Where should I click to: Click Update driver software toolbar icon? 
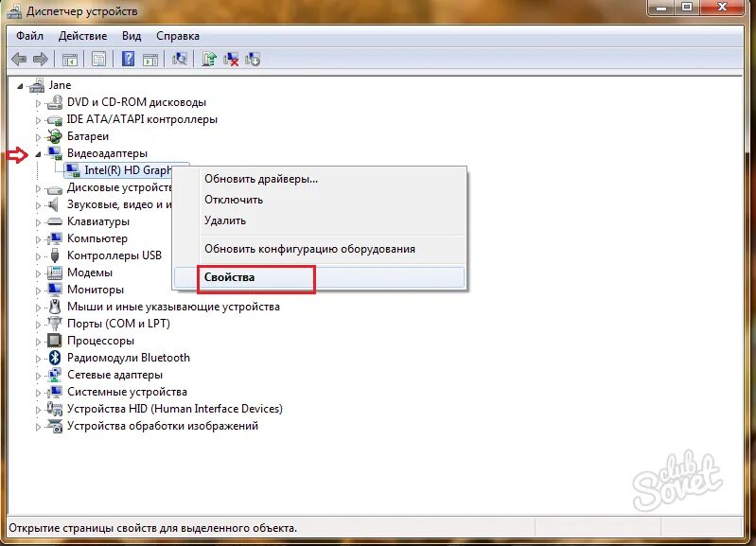(209, 59)
